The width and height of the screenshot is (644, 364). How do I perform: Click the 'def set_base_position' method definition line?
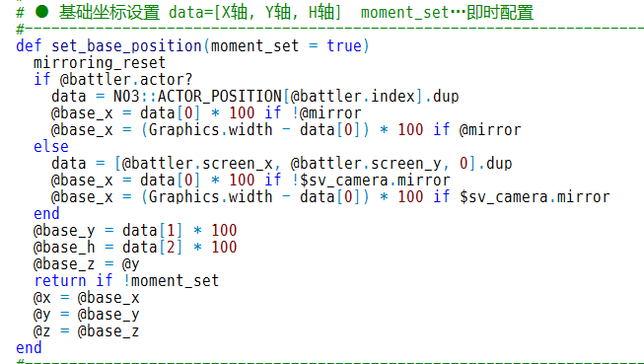[x=192, y=45]
